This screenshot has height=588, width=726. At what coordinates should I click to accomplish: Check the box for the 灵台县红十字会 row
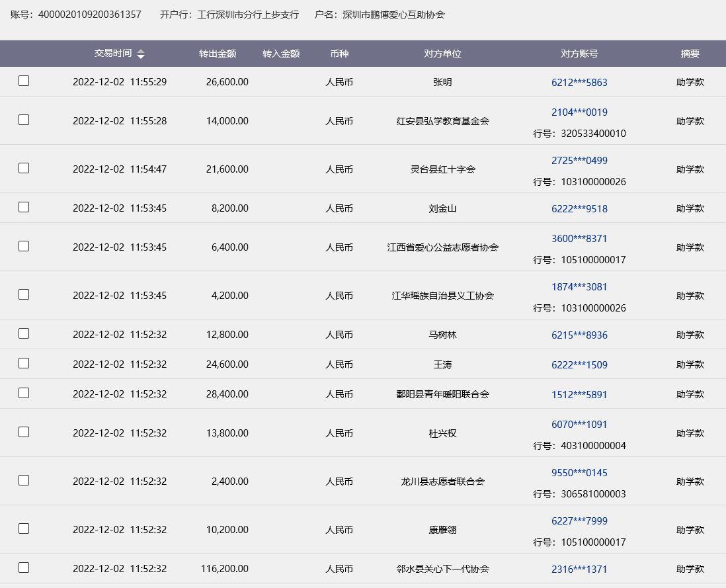[x=24, y=168]
